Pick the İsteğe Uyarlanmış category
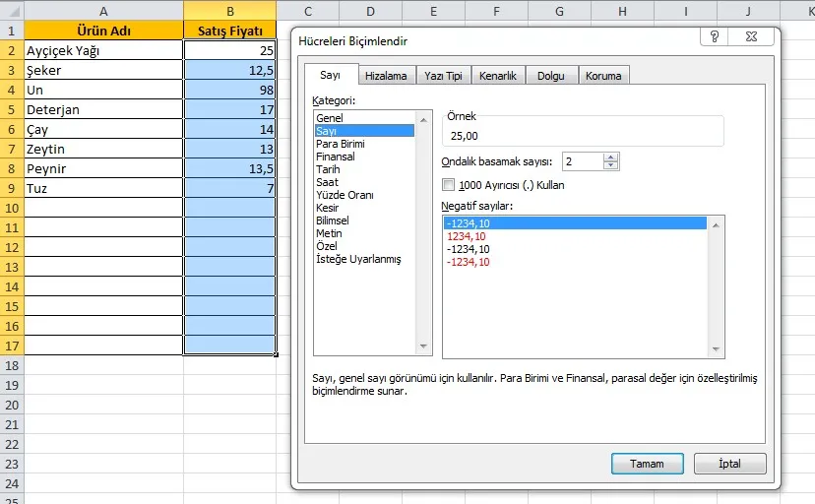Image resolution: width=815 pixels, height=504 pixels. (358, 259)
